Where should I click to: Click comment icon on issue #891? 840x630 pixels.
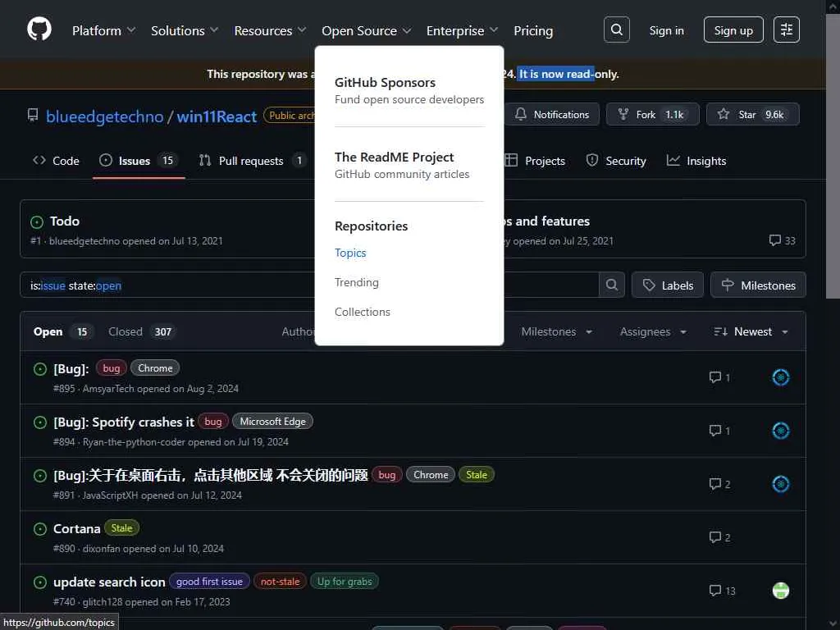pyautogui.click(x=714, y=484)
